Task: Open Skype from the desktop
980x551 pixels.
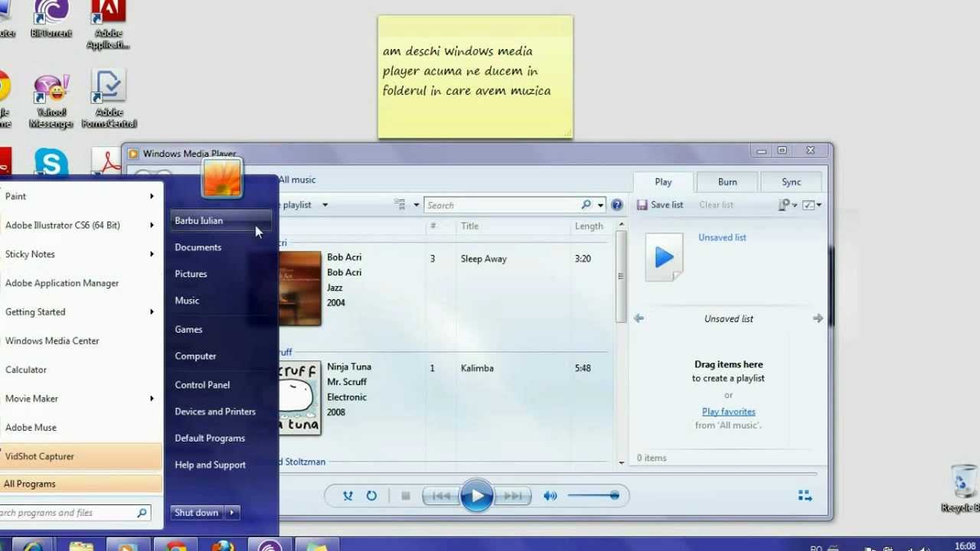Action: [x=51, y=163]
